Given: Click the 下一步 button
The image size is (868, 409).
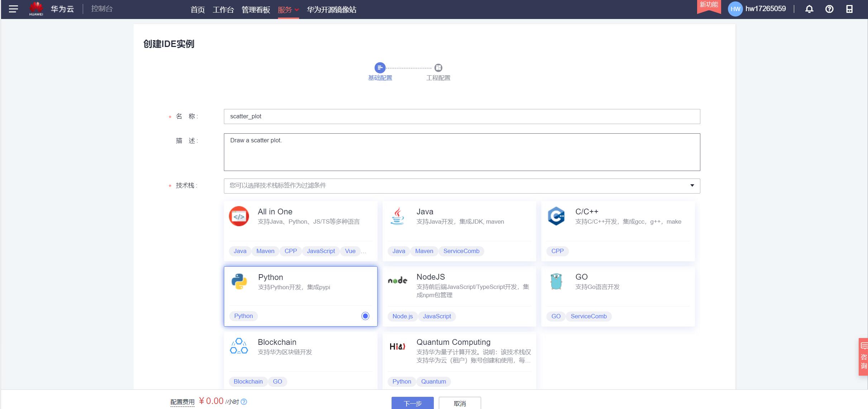Looking at the screenshot, I should point(412,403).
